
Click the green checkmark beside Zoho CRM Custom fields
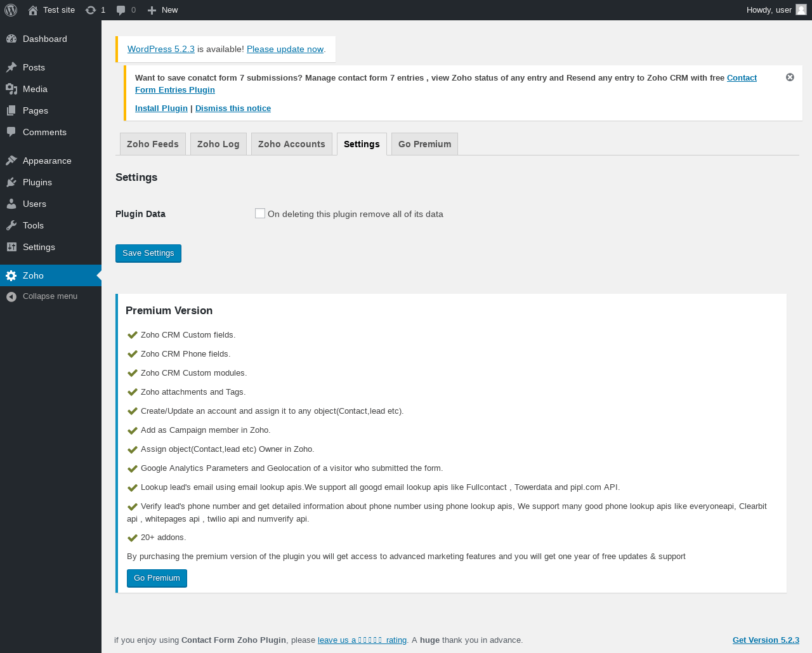click(133, 335)
